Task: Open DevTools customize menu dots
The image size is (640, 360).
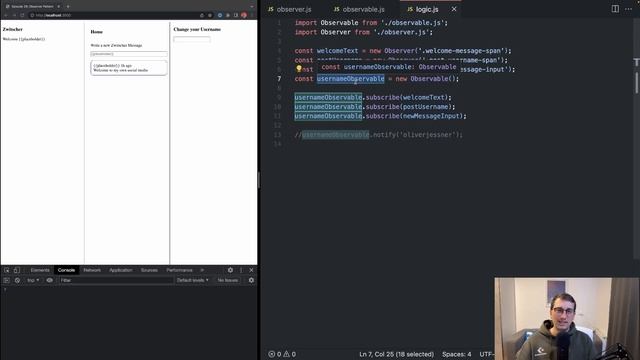Action: click(x=241, y=270)
